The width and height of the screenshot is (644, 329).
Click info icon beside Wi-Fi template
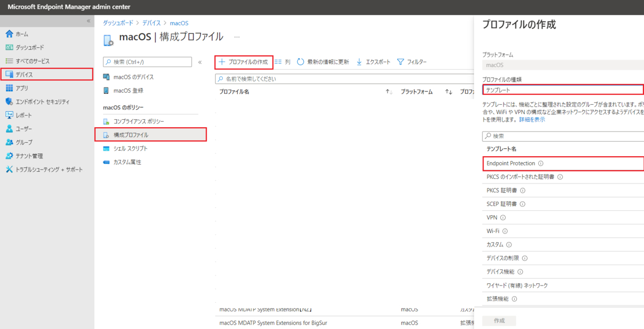[504, 231]
